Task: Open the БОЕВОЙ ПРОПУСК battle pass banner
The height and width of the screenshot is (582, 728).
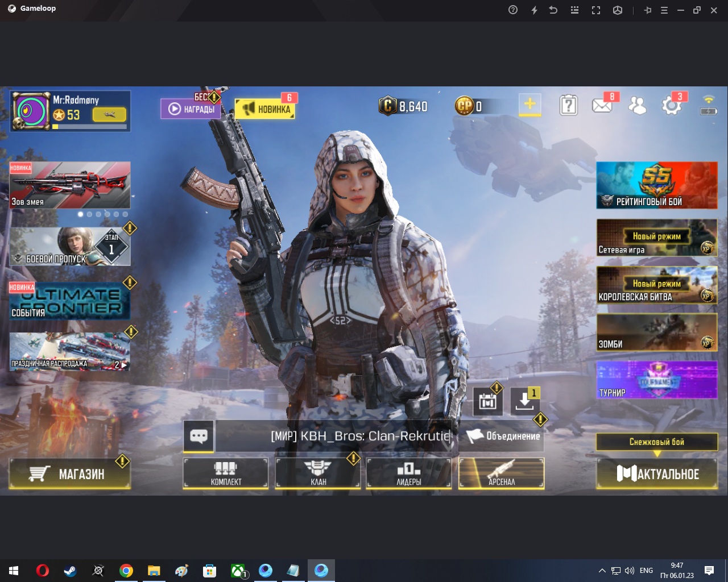Action: (70, 247)
